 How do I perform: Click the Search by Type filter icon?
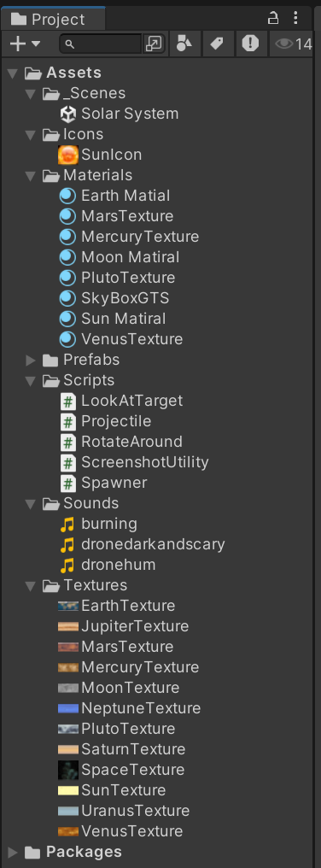[184, 44]
